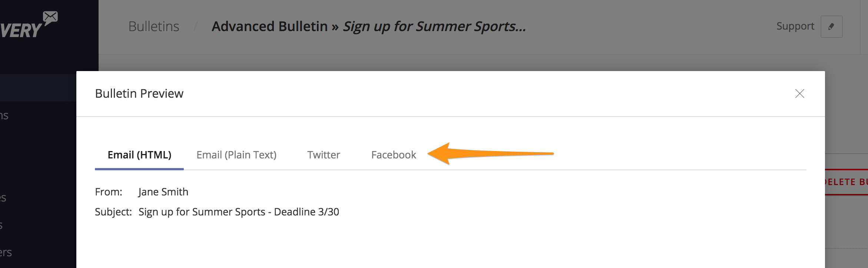The image size is (868, 268).
Task: Open the Support link
Action: (x=795, y=26)
